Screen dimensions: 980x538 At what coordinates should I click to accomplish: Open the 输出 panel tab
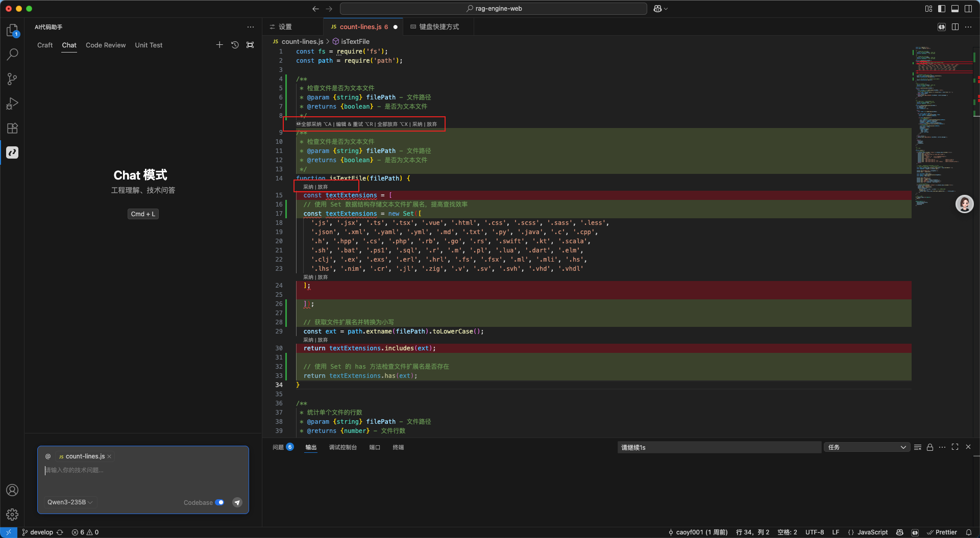pos(311,447)
